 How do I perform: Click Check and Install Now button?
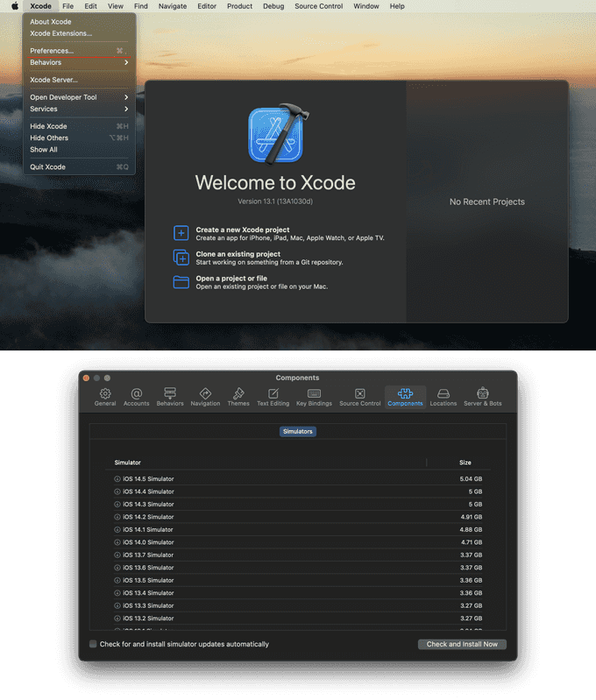(x=462, y=644)
